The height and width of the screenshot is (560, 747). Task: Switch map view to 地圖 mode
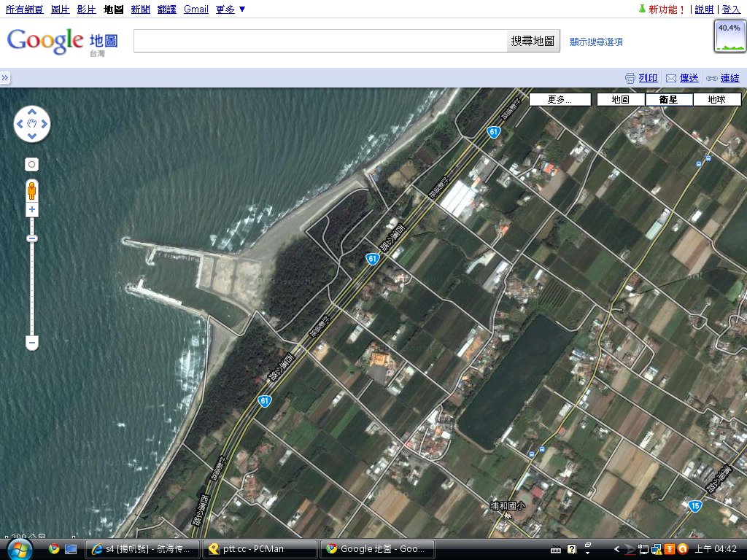click(620, 100)
